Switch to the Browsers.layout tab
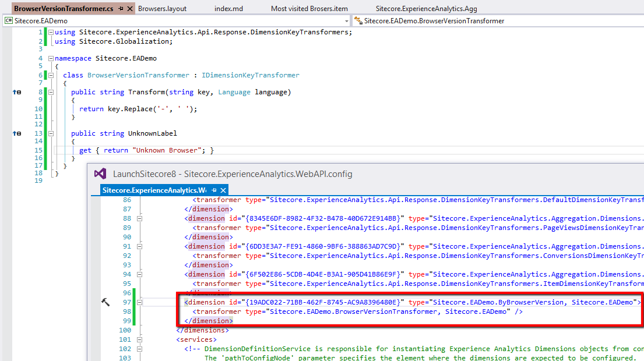This screenshot has height=361, width=644. click(161, 9)
